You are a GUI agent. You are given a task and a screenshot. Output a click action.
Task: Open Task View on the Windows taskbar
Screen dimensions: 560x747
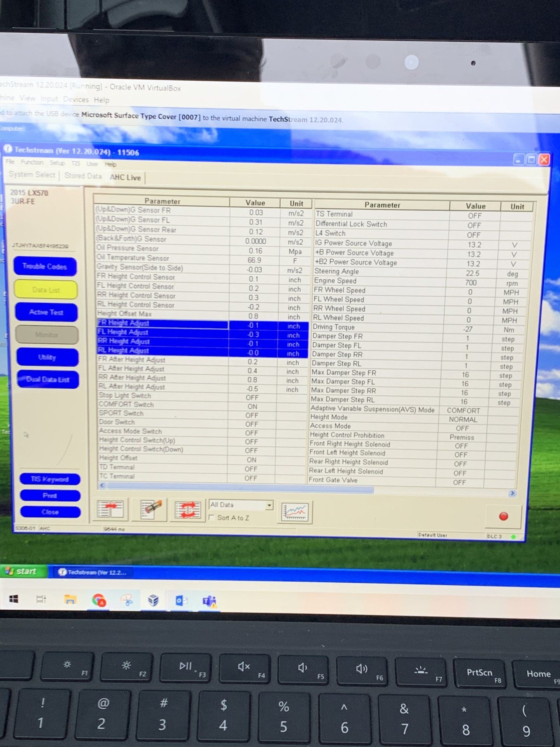41,599
